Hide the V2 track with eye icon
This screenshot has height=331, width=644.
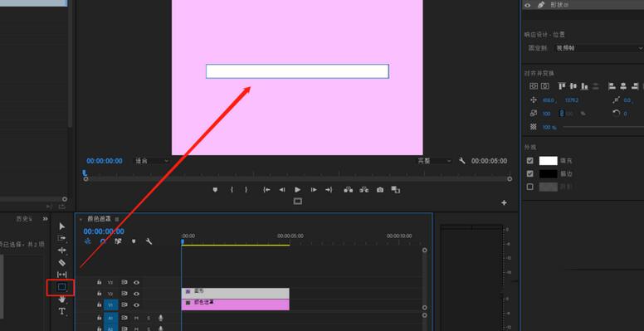point(136,294)
